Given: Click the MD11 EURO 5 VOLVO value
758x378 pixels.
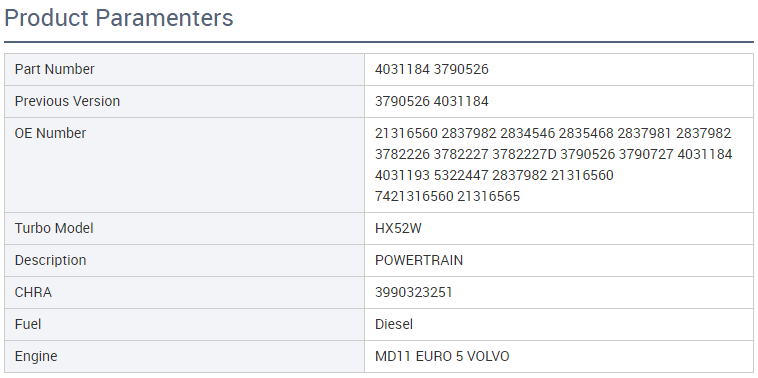Looking at the screenshot, I should [x=442, y=356].
